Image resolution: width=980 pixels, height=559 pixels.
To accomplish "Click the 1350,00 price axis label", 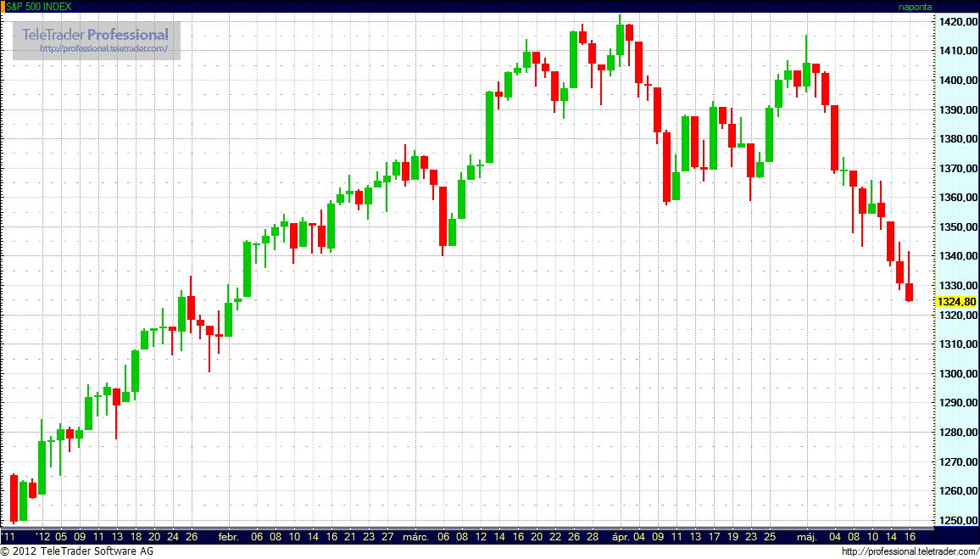I will coord(957,227).
